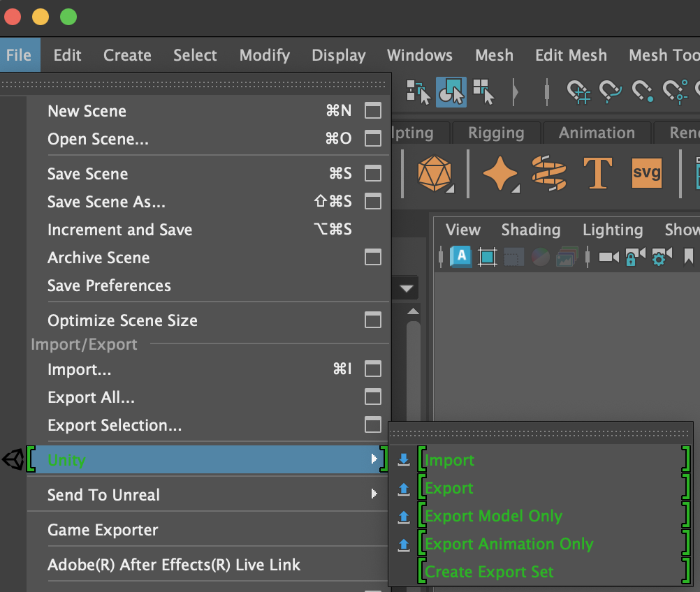Click Game Exporter in the File menu

[x=101, y=530]
